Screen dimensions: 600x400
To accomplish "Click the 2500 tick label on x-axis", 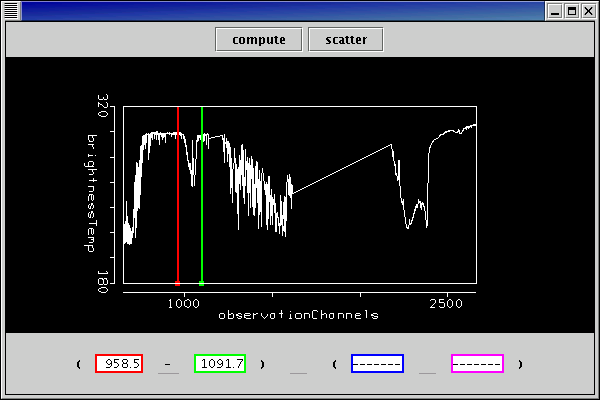I will tap(446, 304).
